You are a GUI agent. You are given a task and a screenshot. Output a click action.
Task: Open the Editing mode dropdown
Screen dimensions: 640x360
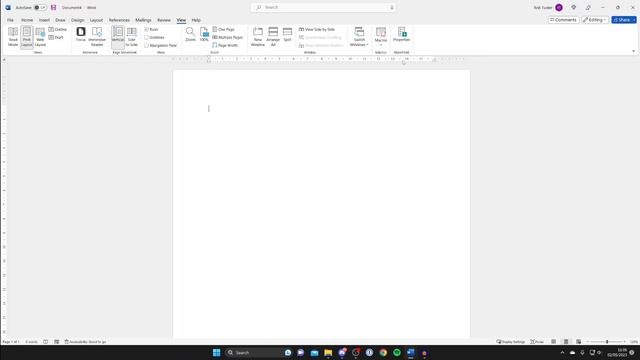coord(595,20)
